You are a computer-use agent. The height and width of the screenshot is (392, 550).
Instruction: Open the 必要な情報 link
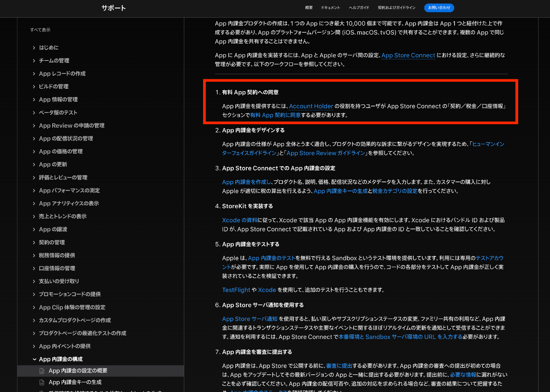tap(463, 375)
